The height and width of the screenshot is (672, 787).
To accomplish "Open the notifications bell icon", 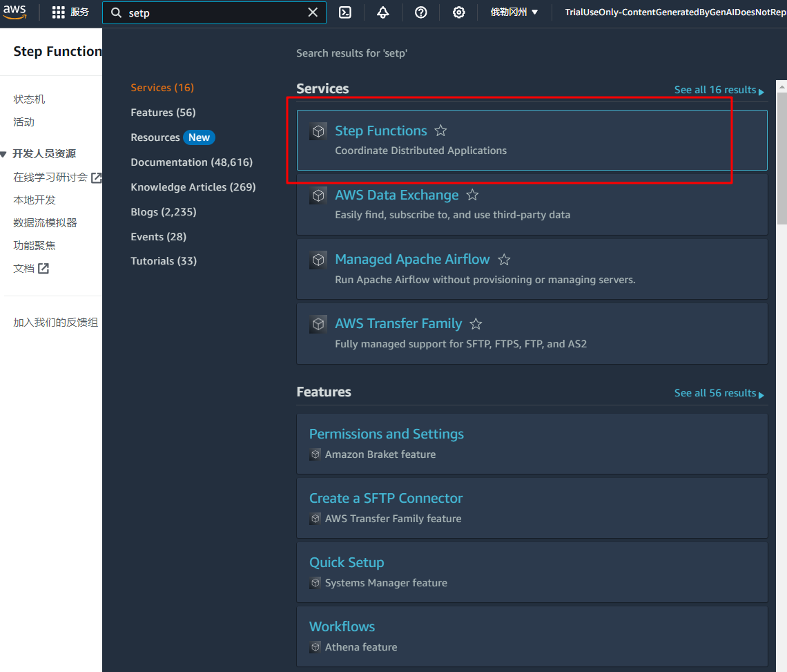I will point(383,12).
